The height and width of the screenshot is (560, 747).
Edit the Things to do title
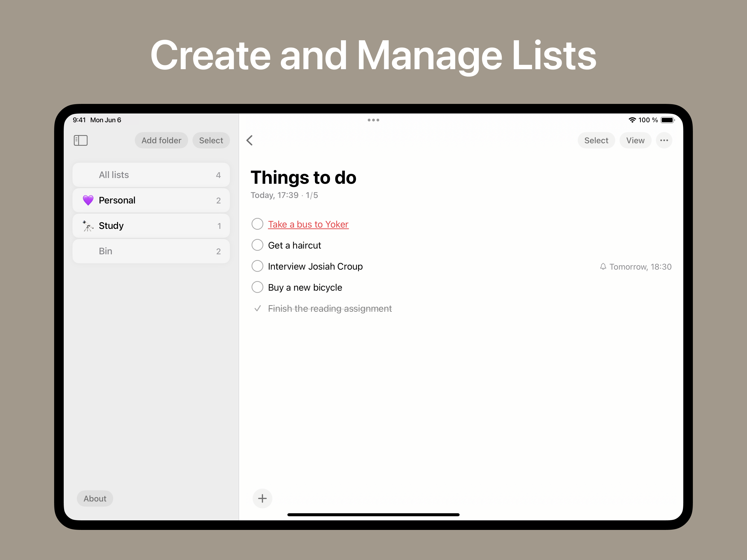303,178
